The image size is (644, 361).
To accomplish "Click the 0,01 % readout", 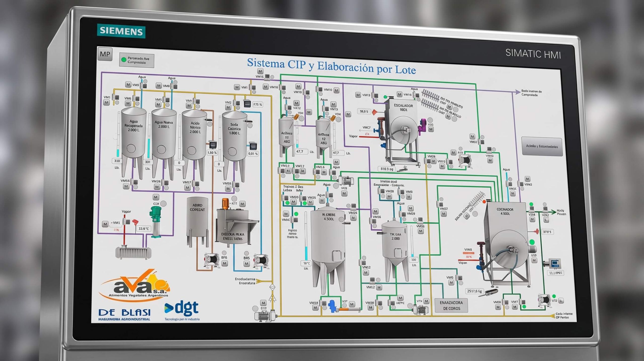I will 253,154.
